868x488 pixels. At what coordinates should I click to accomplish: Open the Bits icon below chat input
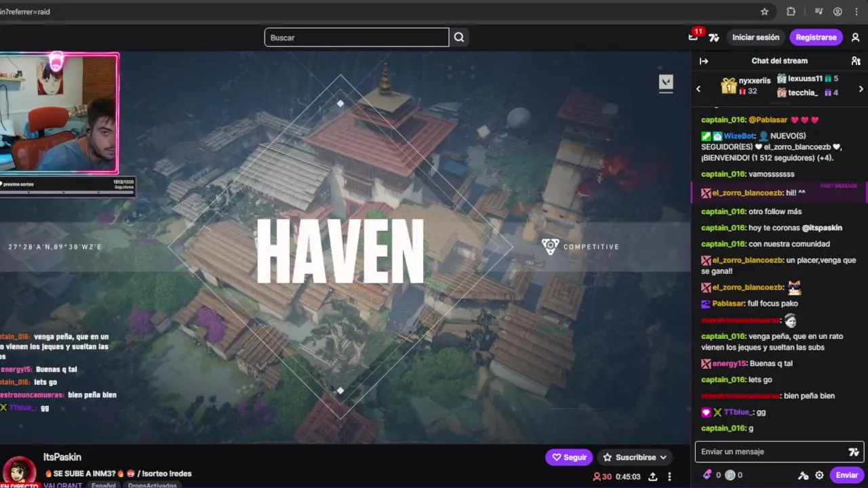coord(708,475)
